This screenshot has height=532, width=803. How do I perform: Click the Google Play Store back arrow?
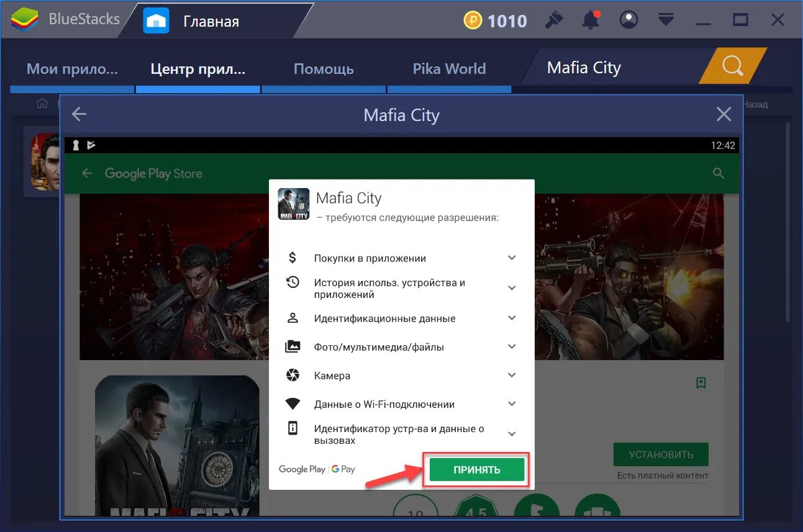(x=87, y=174)
